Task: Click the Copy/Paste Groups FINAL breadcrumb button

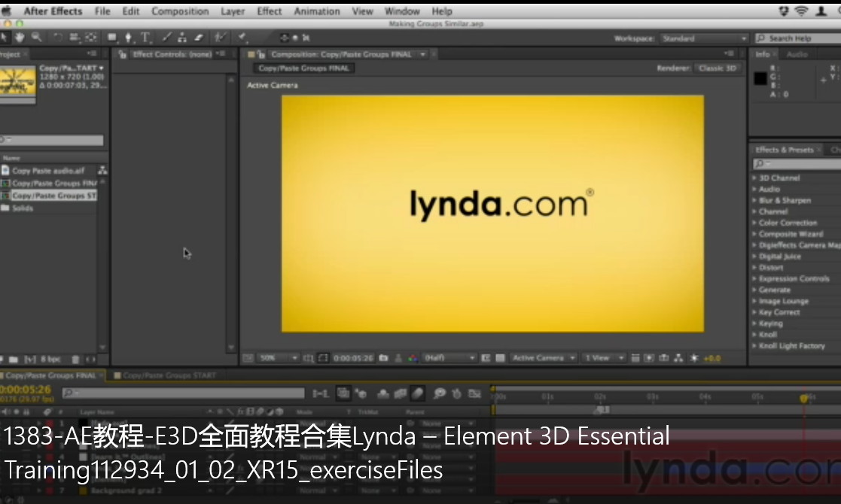Action: pyautogui.click(x=303, y=68)
